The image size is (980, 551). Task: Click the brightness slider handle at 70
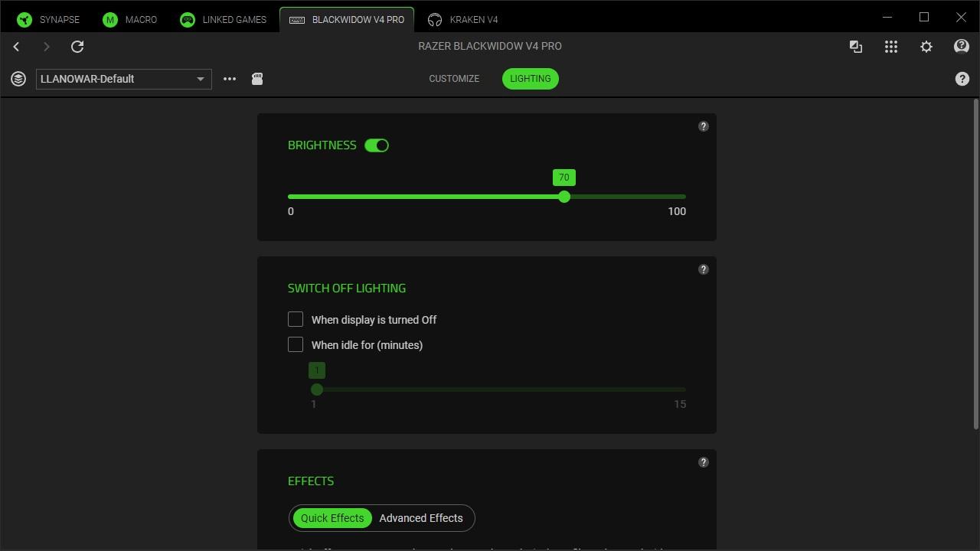pyautogui.click(x=564, y=197)
